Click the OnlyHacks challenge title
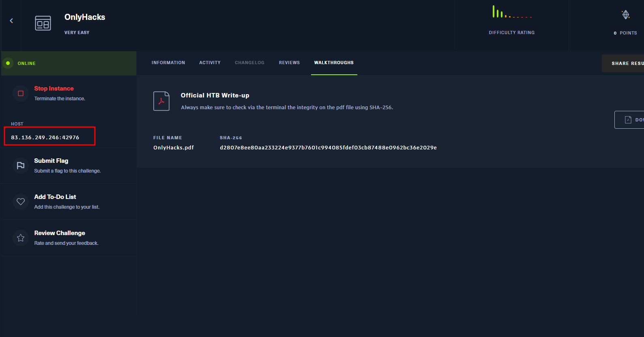 pyautogui.click(x=85, y=17)
